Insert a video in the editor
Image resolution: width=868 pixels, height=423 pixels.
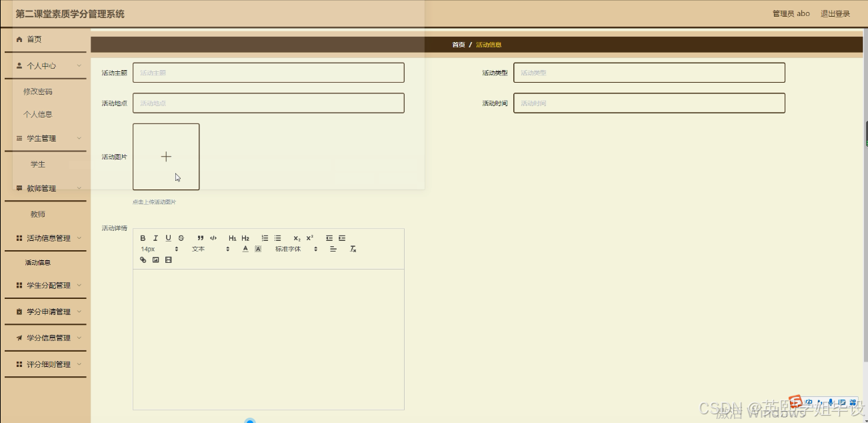pyautogui.click(x=168, y=260)
